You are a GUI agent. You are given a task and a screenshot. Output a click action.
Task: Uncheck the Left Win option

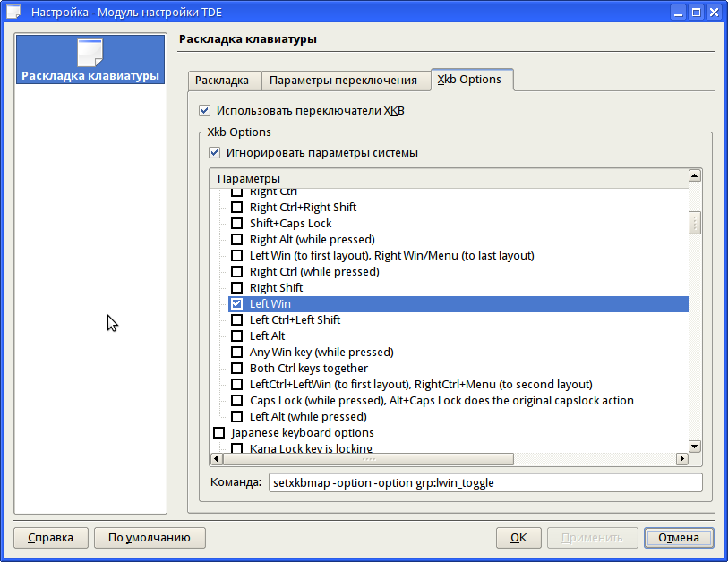(x=236, y=304)
